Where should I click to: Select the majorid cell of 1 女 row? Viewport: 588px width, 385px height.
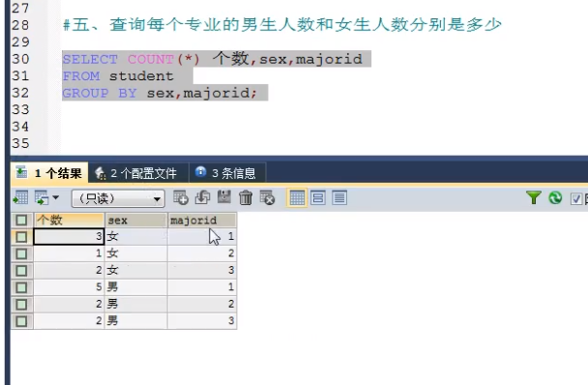click(x=202, y=253)
